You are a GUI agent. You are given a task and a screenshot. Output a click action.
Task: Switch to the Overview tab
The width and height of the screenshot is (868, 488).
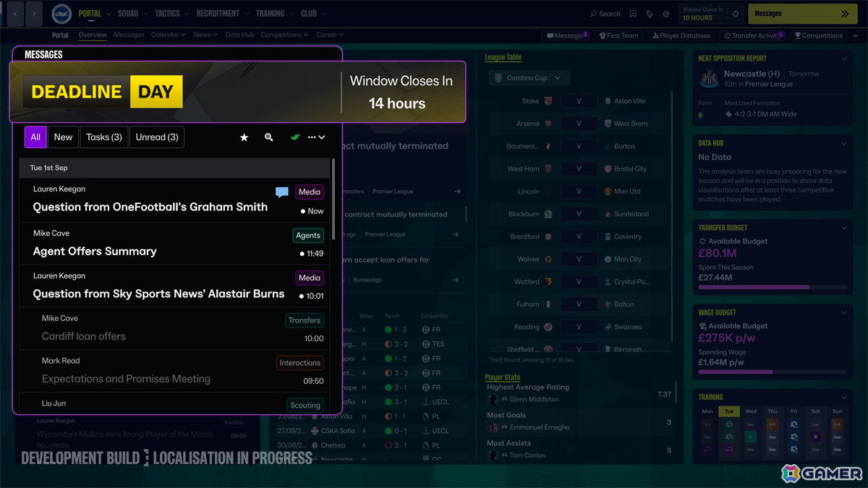pyautogui.click(x=93, y=35)
